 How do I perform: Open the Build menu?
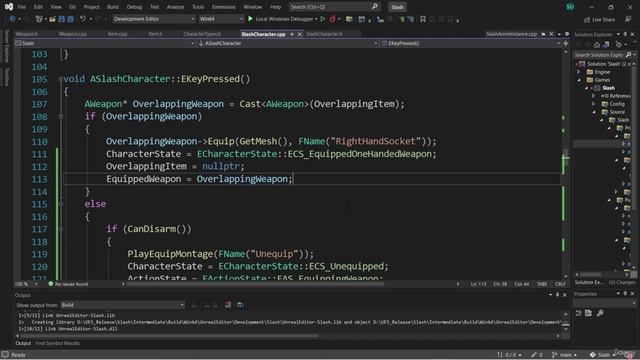click(x=113, y=7)
